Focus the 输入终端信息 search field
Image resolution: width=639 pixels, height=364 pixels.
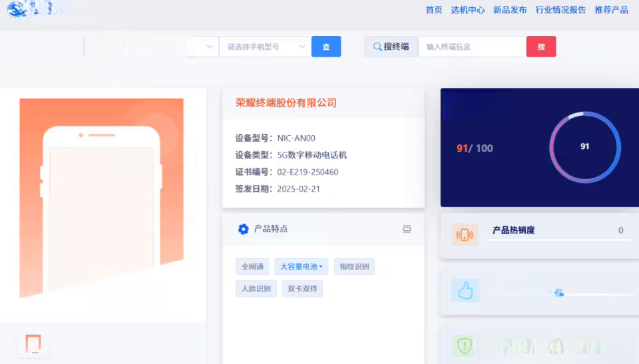(472, 47)
